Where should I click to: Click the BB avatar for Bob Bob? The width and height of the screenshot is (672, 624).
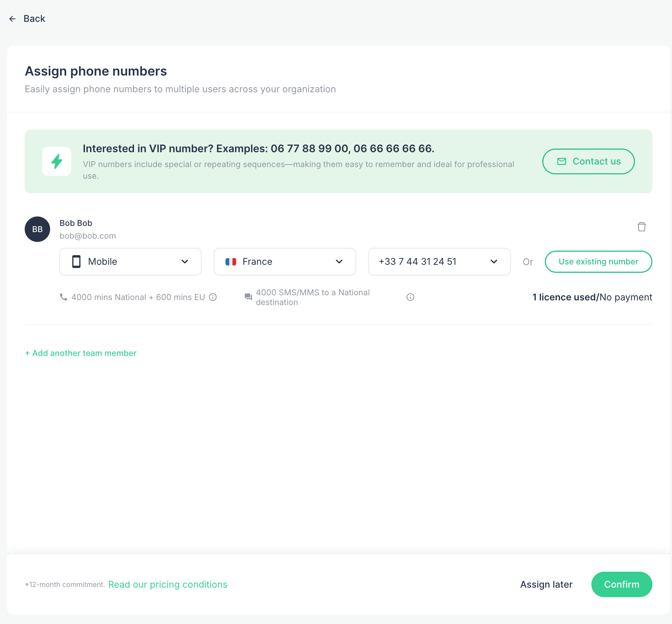tap(37, 229)
